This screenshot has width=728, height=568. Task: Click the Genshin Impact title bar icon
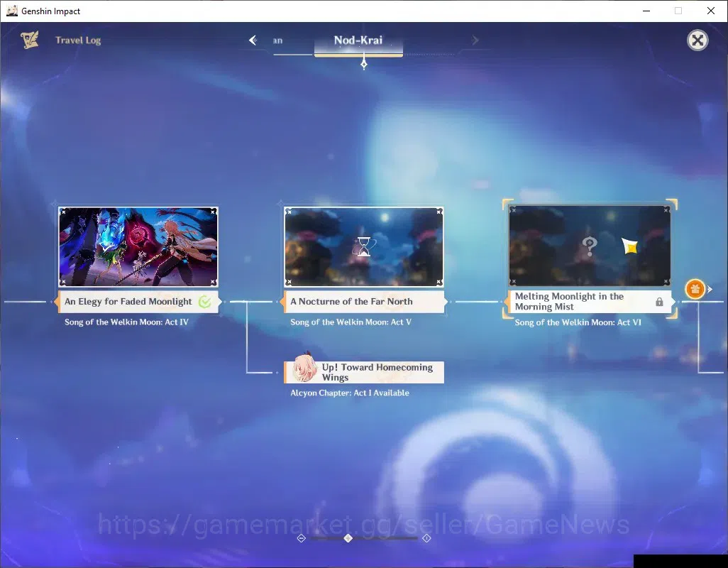[x=11, y=11]
